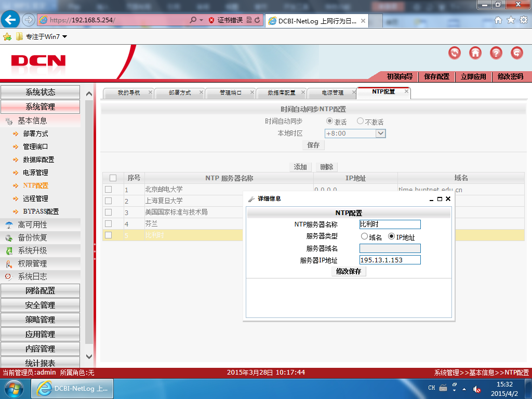Image resolution: width=532 pixels, height=399 pixels.
Task: Click the 备份恢复 sidebar icon
Action: (x=9, y=238)
